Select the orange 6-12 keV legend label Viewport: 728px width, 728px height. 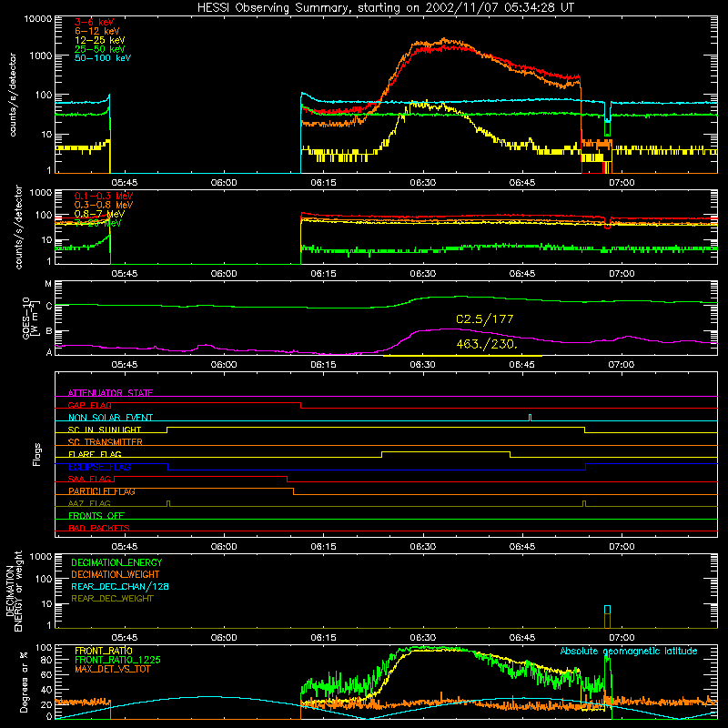coord(97,31)
